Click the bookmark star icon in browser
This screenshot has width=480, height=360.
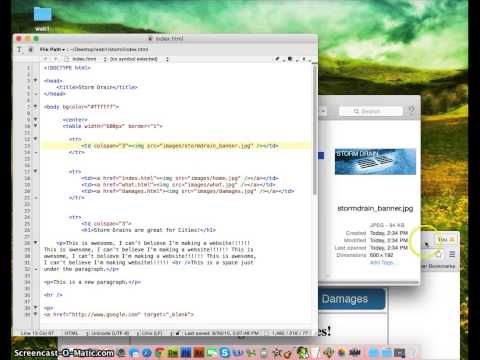click(x=439, y=255)
